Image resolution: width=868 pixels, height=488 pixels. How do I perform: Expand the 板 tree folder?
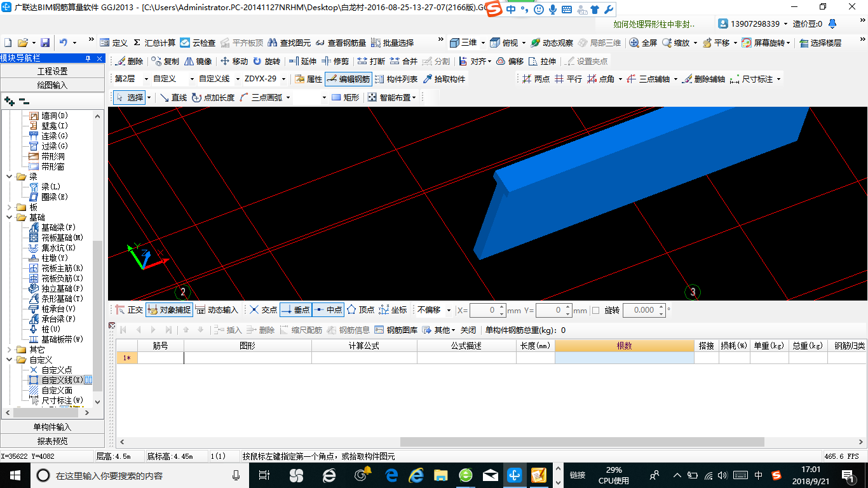pyautogui.click(x=10, y=207)
